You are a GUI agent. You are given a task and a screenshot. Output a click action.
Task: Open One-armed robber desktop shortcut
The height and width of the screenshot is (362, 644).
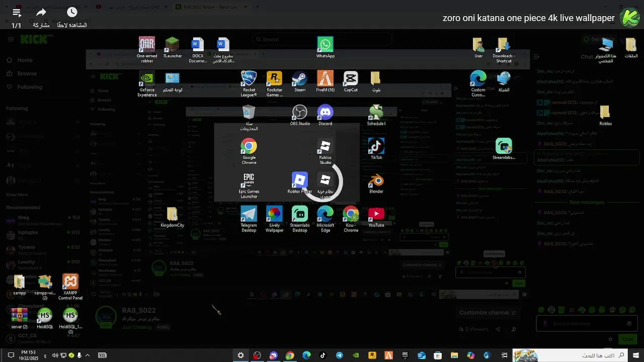pos(147,50)
